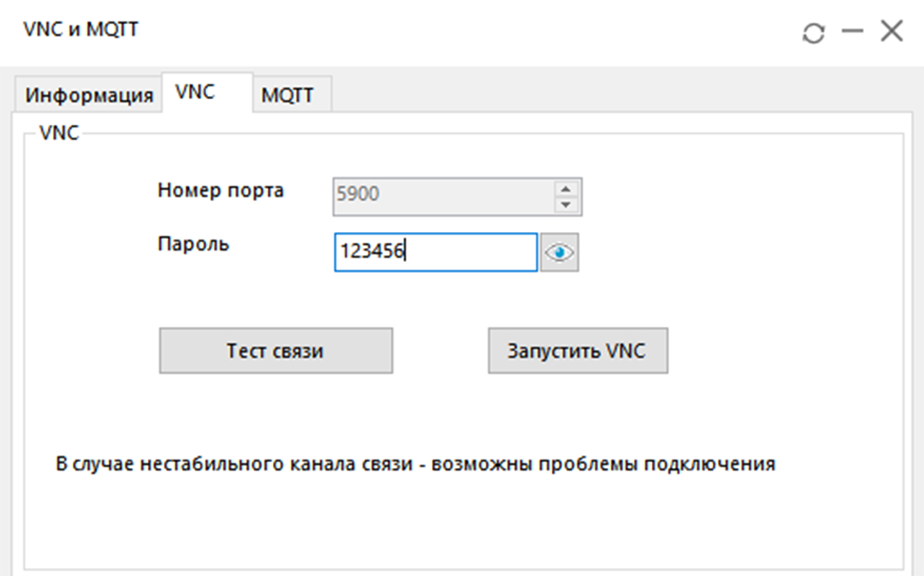Click the VNC и MQTT window title

[x=80, y=29]
